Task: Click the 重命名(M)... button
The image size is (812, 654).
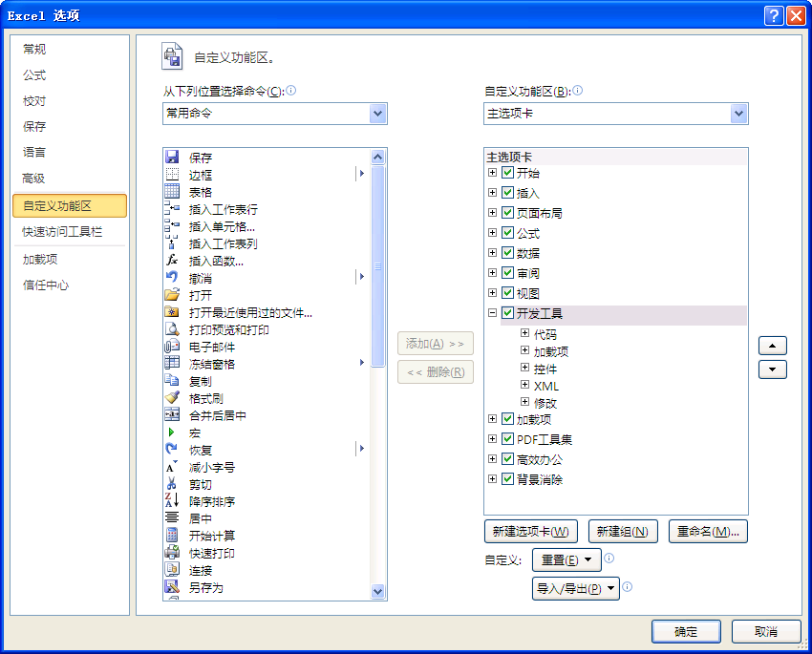Action: point(709,532)
